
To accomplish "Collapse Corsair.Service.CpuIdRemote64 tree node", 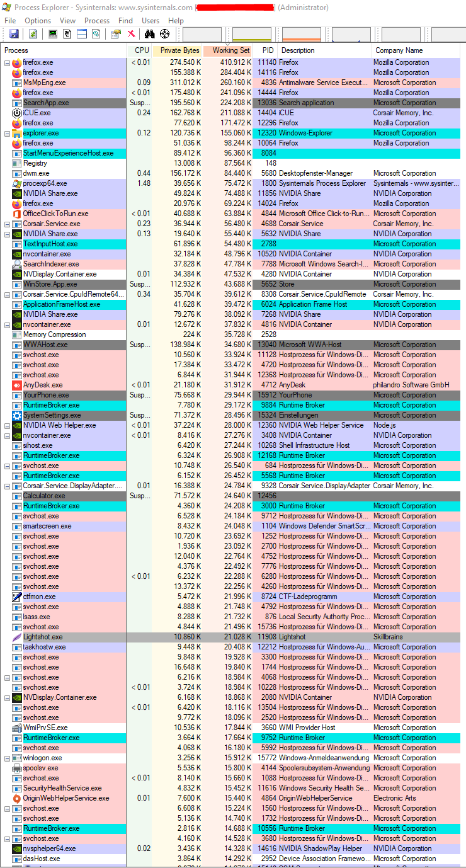I will coord(8,294).
